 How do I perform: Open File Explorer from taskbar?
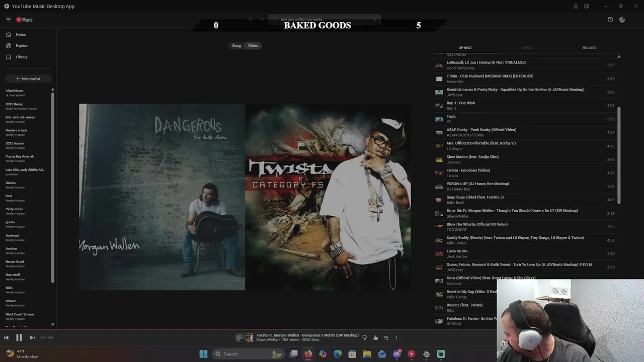tap(367, 354)
